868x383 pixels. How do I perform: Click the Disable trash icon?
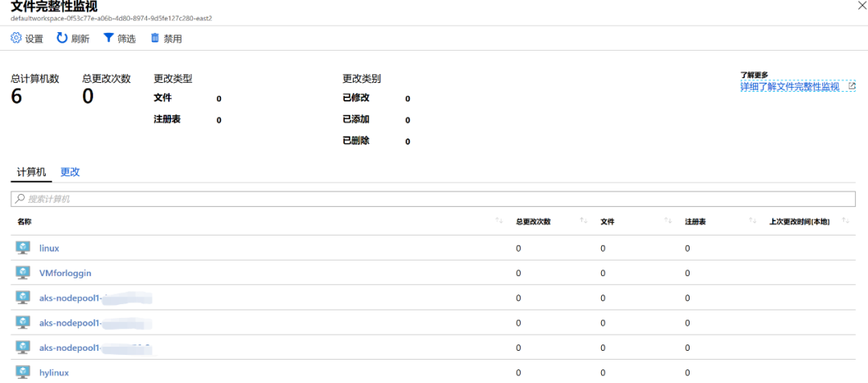click(155, 38)
